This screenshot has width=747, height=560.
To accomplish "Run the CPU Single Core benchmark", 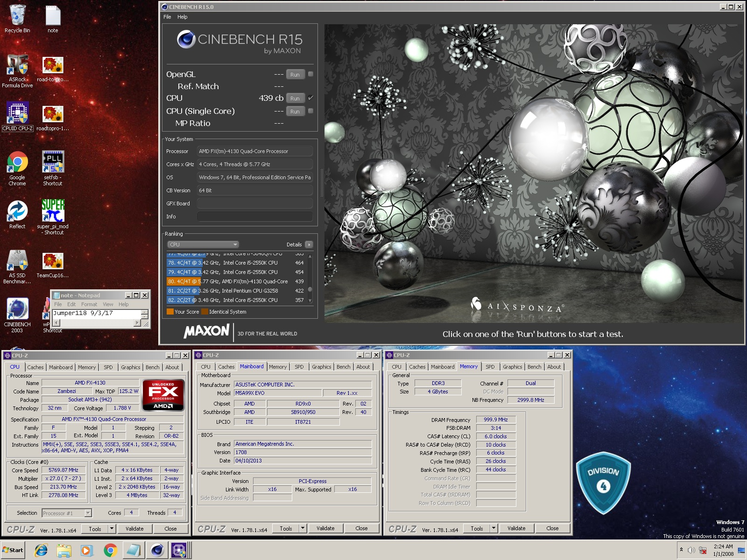I will point(295,111).
